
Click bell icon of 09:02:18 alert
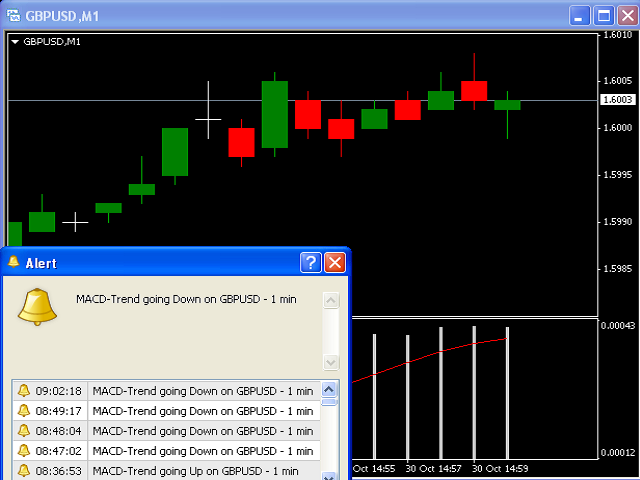(x=24, y=391)
